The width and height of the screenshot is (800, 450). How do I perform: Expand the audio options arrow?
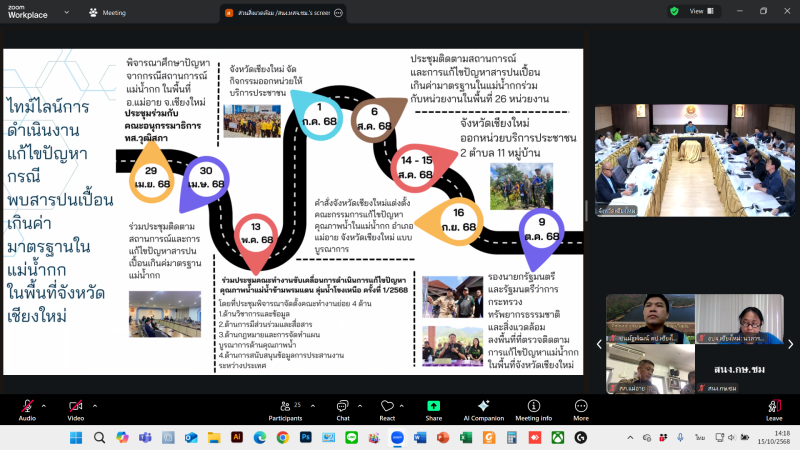click(43, 405)
